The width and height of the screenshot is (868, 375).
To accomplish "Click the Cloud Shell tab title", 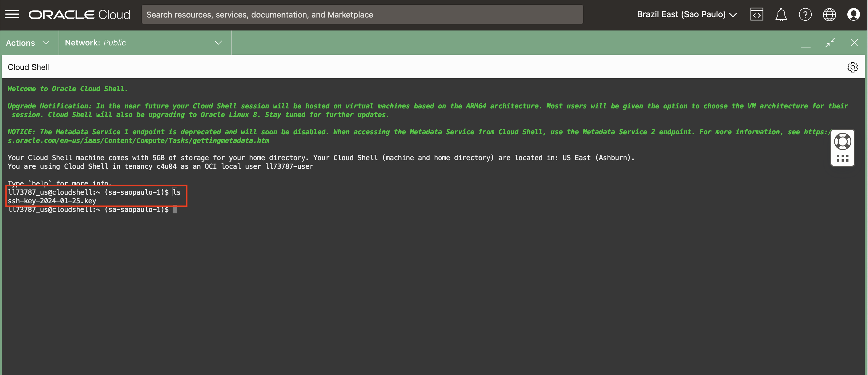I will [28, 67].
